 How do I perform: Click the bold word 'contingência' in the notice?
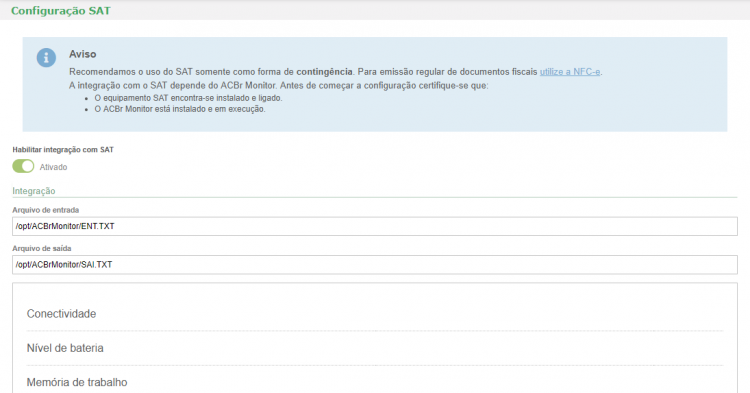tap(324, 72)
